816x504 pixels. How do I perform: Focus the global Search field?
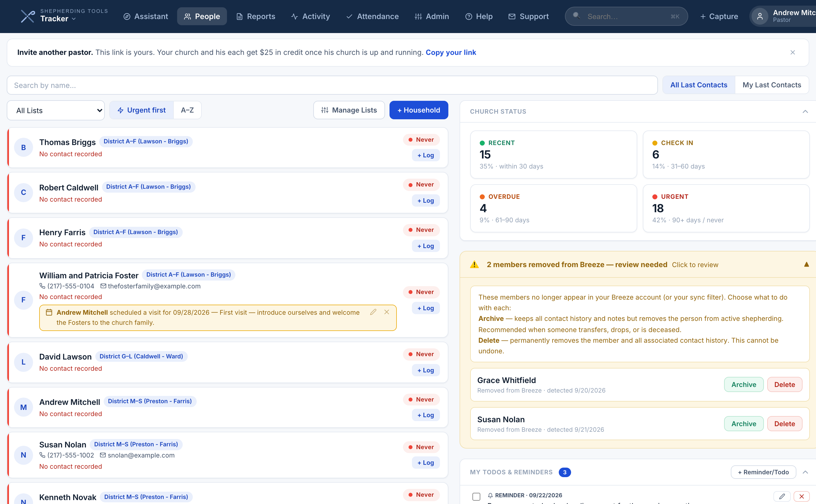tap(626, 16)
